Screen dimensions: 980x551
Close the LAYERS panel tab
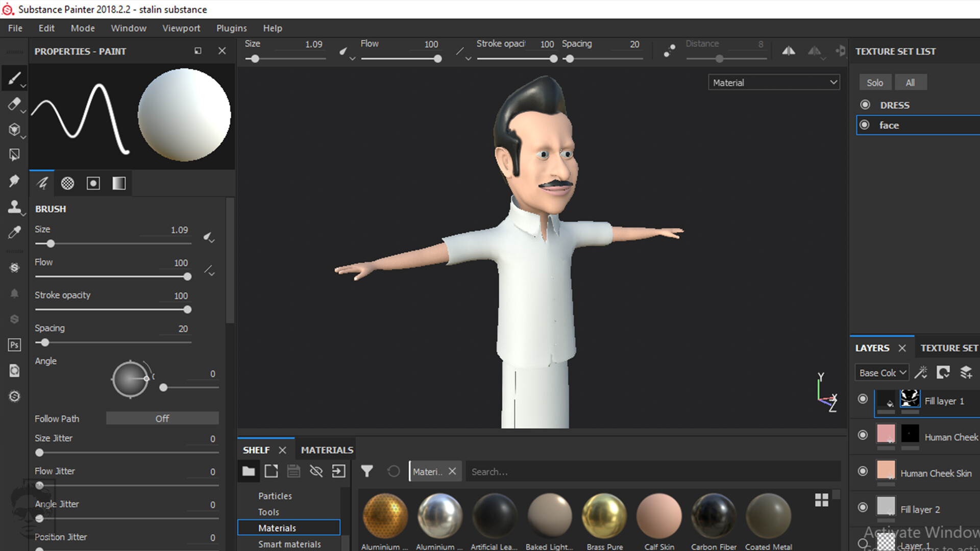pos(902,348)
